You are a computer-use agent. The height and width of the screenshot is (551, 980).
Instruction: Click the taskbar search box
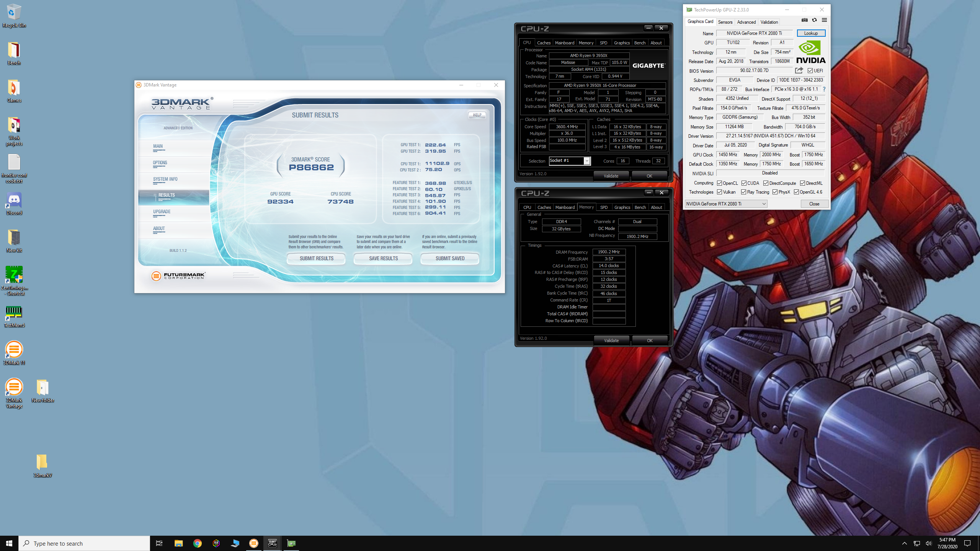[x=84, y=543]
